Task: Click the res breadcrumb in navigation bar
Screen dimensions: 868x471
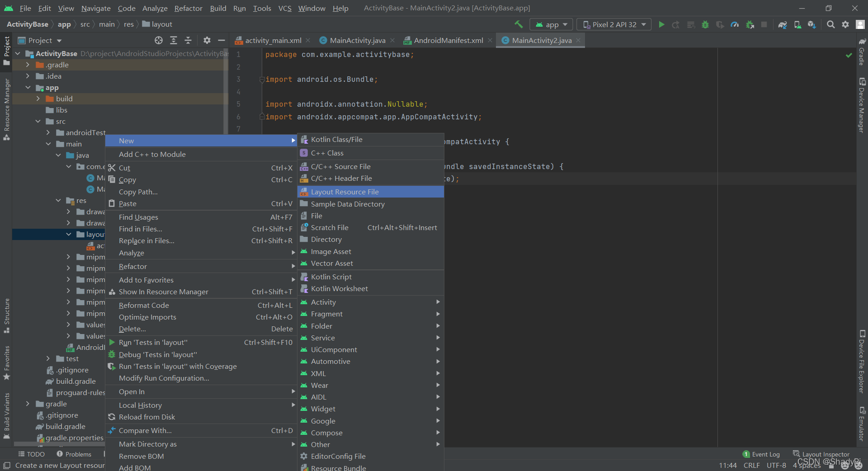Action: tap(129, 24)
